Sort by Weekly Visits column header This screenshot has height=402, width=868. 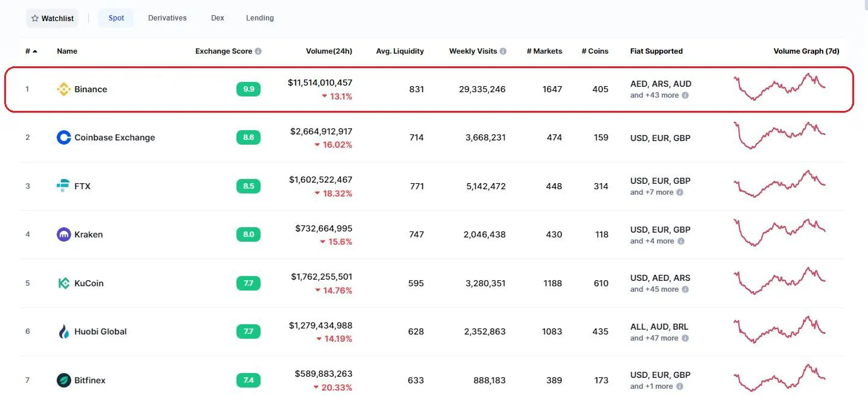(473, 51)
